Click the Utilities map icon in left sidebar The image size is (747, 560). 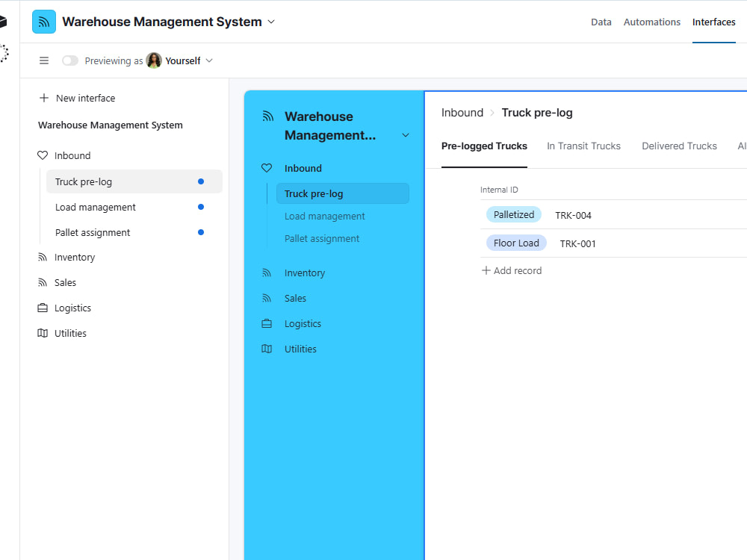[43, 333]
